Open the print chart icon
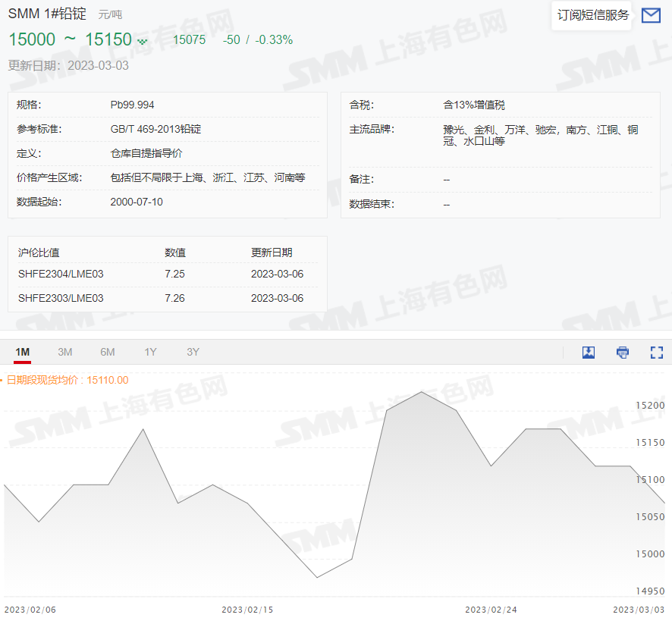Viewport: 672px width, 621px height. pos(622,352)
